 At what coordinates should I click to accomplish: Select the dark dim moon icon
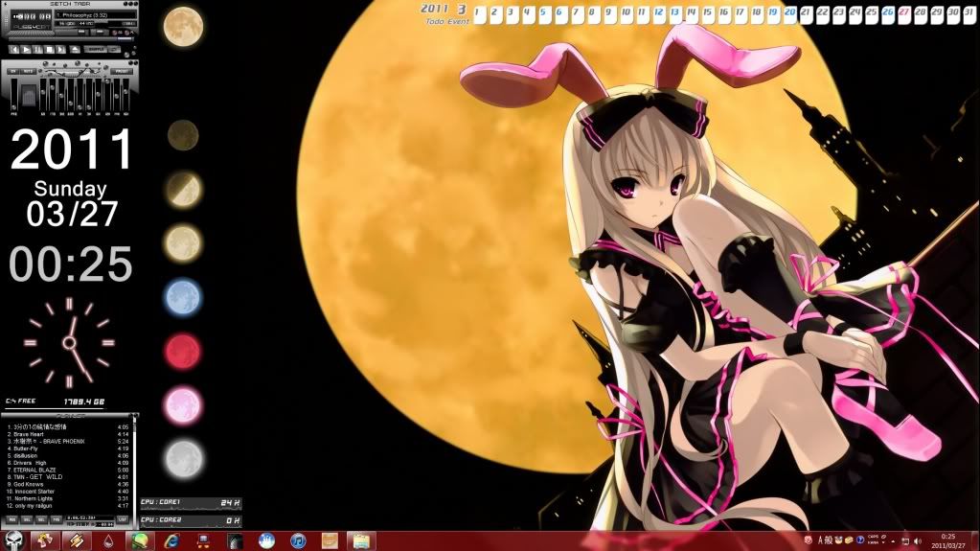(183, 135)
